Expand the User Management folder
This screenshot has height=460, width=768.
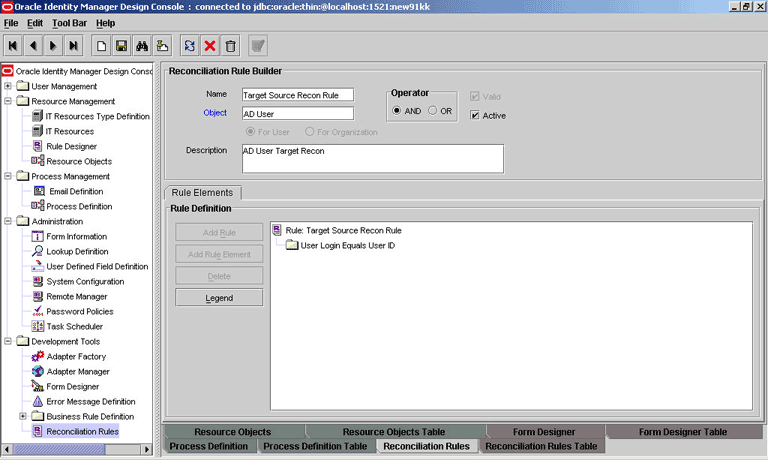point(8,86)
